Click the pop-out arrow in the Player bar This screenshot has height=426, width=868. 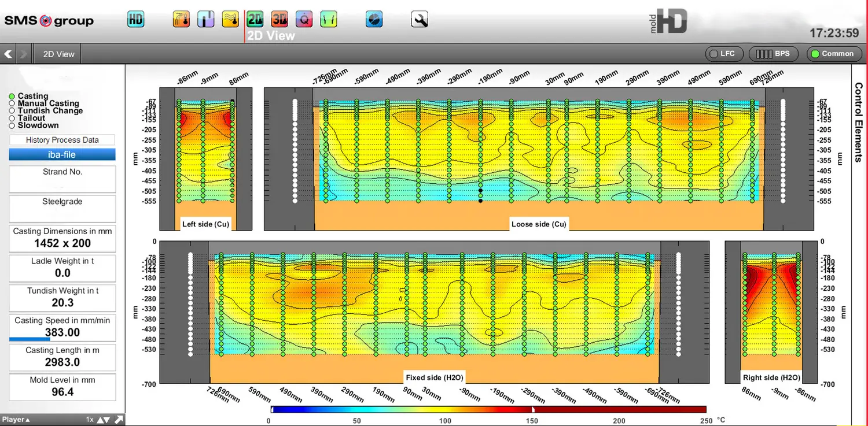tap(119, 420)
